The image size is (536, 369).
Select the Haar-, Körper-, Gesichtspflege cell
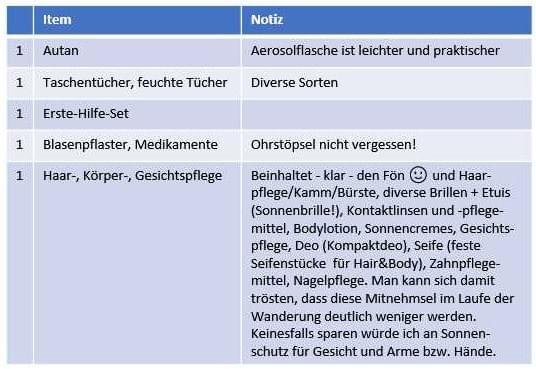137,263
